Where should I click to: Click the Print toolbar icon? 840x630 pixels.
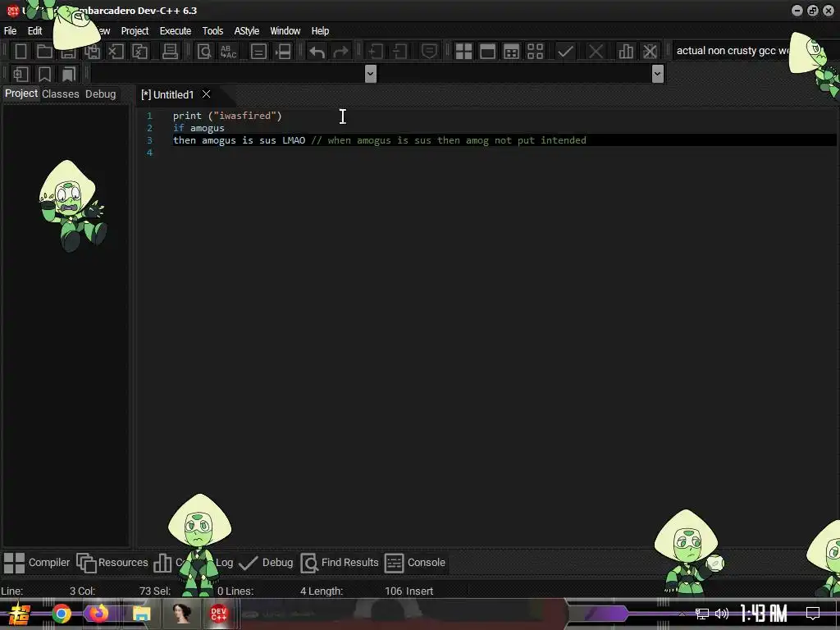pos(170,52)
